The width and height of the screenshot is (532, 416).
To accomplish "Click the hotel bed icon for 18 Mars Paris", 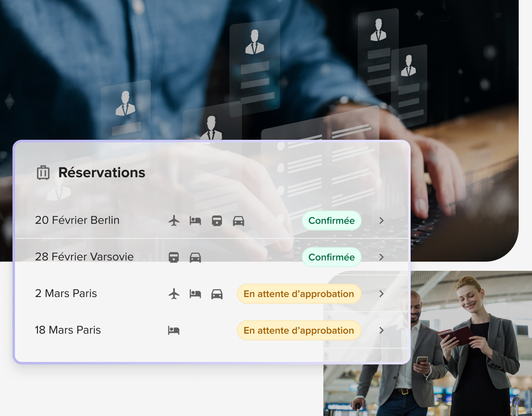I will pos(174,330).
